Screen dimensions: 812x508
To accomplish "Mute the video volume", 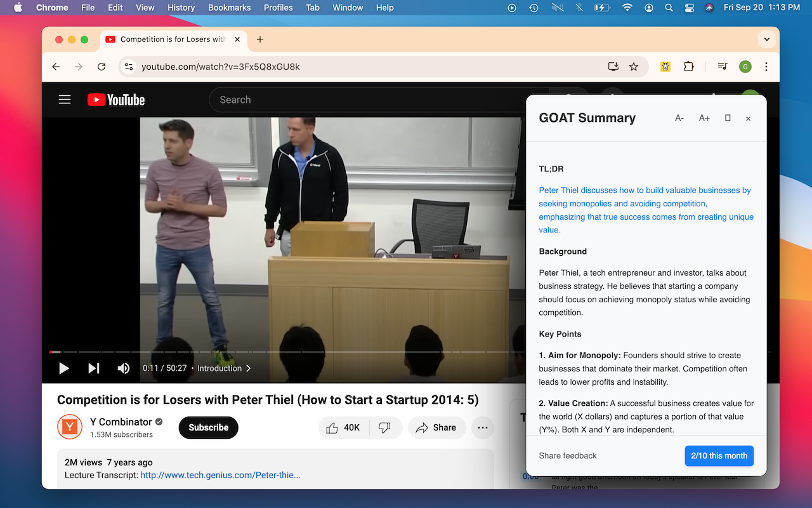I will click(x=124, y=368).
